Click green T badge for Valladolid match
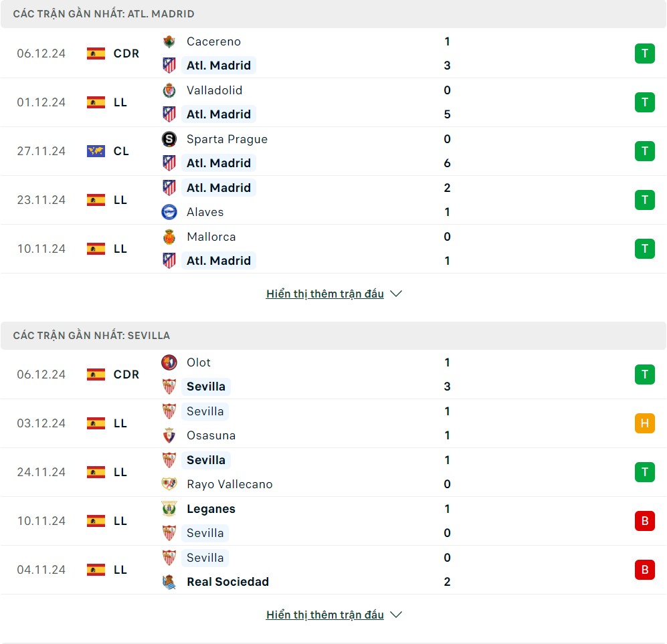 click(644, 102)
